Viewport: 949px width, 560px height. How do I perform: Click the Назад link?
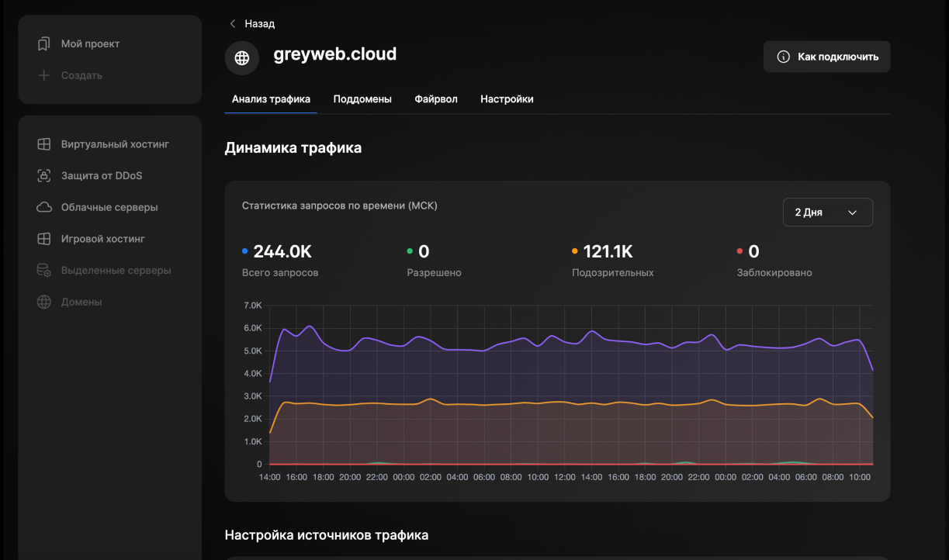tap(259, 24)
